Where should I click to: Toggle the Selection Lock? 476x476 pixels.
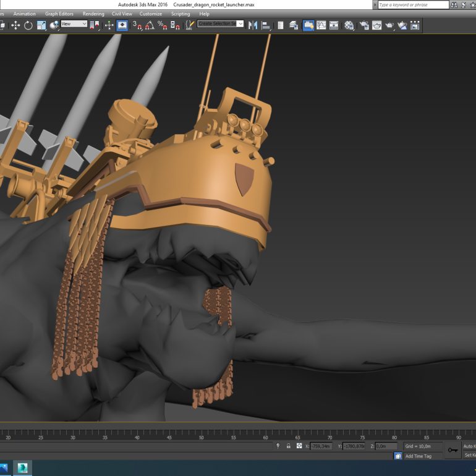tap(289, 446)
